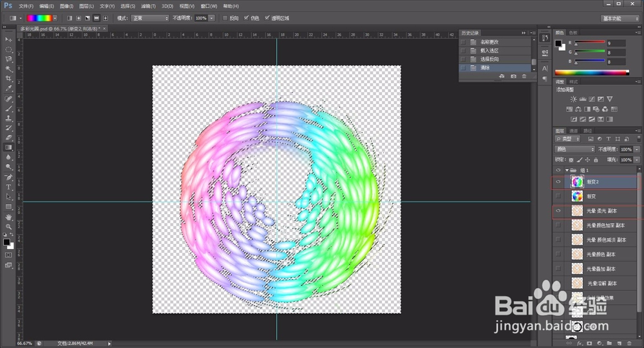This screenshot has height=348, width=644.
Task: Show the 渐变 layer
Action: pos(558,196)
